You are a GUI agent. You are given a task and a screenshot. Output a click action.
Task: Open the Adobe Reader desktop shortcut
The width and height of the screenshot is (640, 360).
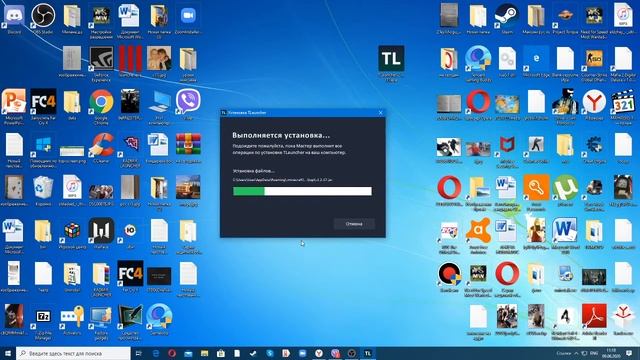(594, 322)
